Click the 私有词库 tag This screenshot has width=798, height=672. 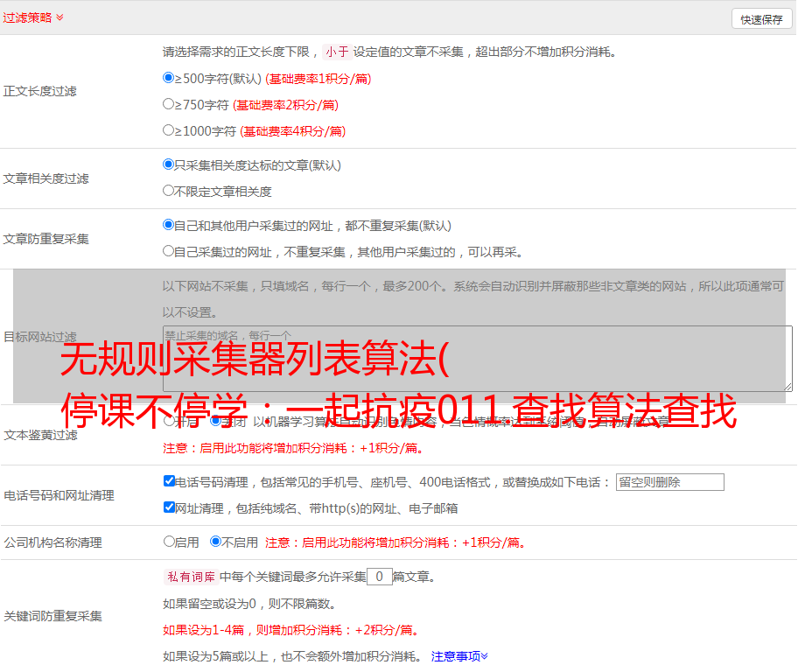pyautogui.click(x=192, y=577)
